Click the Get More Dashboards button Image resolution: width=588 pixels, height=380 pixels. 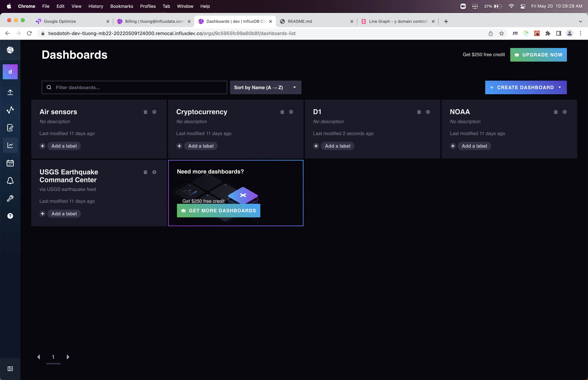pos(218,210)
